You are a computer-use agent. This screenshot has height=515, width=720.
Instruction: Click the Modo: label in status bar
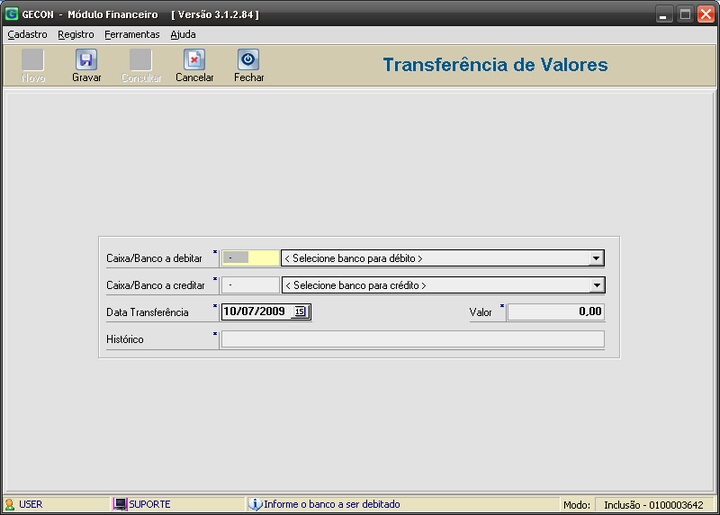click(x=577, y=505)
